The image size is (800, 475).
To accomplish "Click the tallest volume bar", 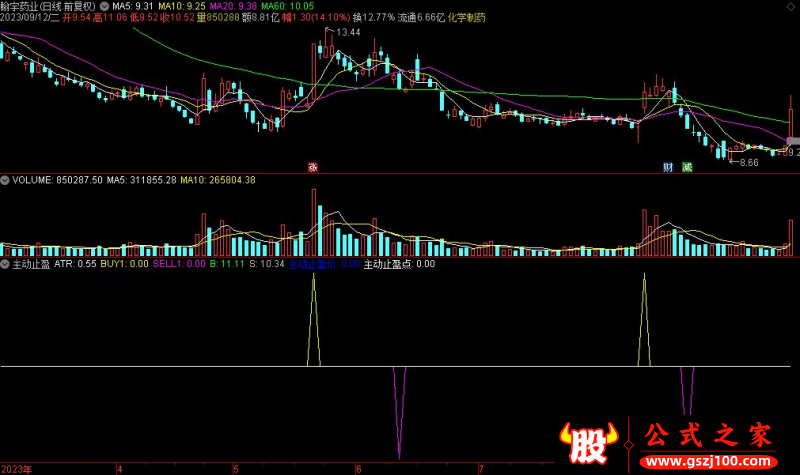I will tap(314, 222).
